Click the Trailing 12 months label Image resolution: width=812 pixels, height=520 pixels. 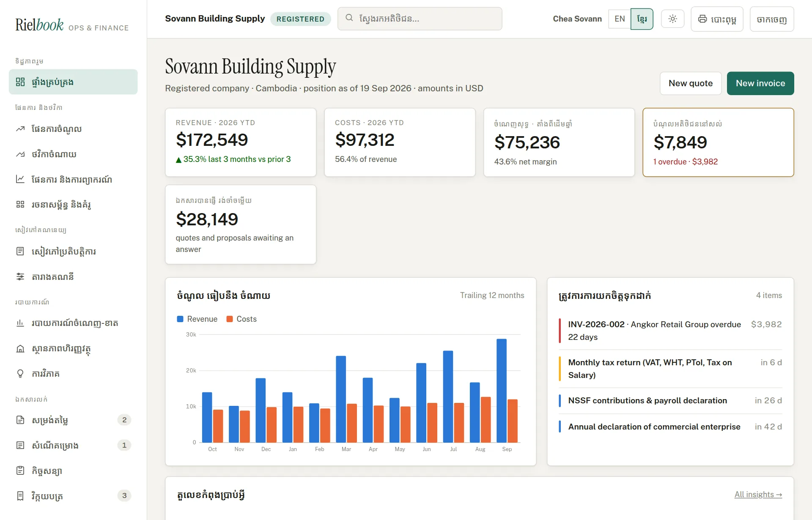(492, 296)
